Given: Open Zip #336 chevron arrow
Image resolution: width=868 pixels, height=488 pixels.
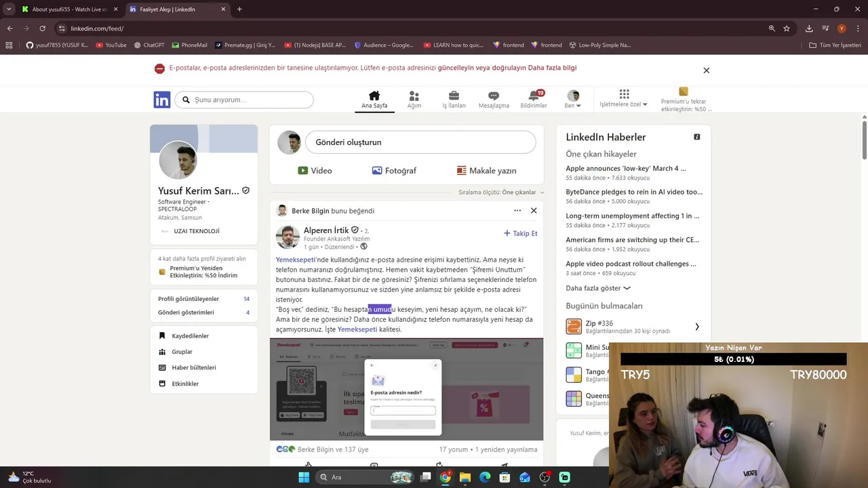Looking at the screenshot, I should pyautogui.click(x=696, y=327).
